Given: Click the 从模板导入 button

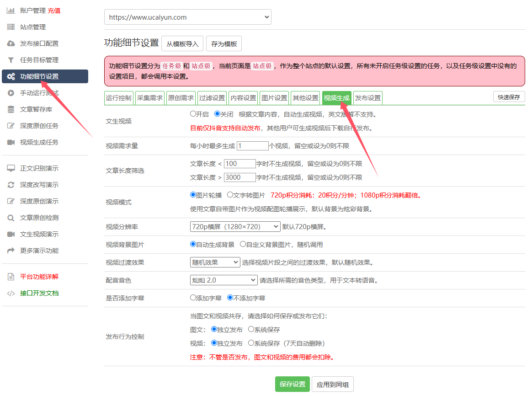Looking at the screenshot, I should pyautogui.click(x=182, y=44).
